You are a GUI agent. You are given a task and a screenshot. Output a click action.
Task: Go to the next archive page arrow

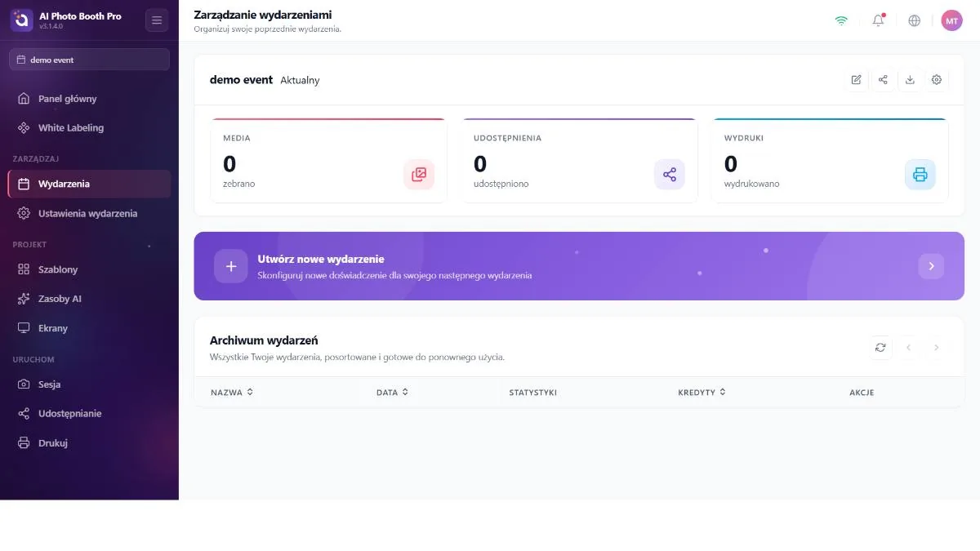coord(937,348)
